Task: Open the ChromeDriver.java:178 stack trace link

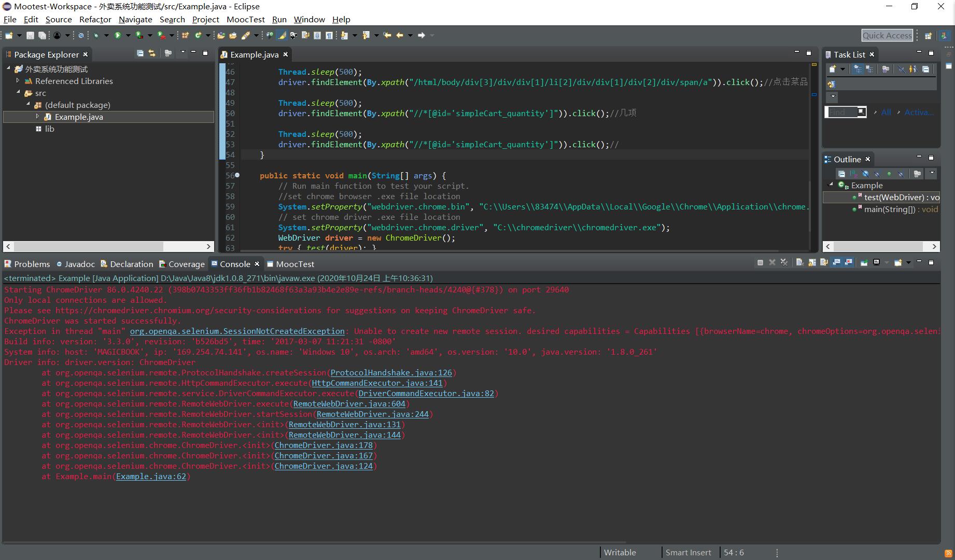Action: coord(324,445)
